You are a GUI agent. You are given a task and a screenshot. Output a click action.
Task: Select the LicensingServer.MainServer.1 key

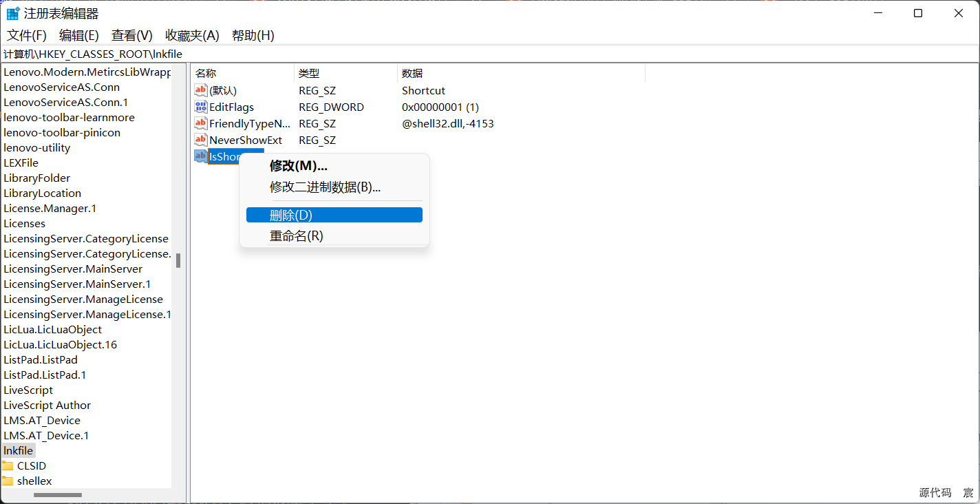coord(77,284)
